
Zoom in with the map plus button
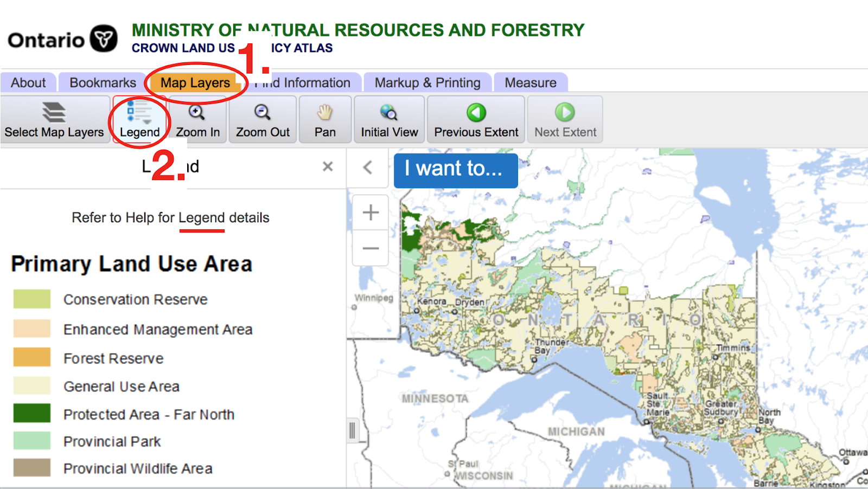pyautogui.click(x=371, y=213)
